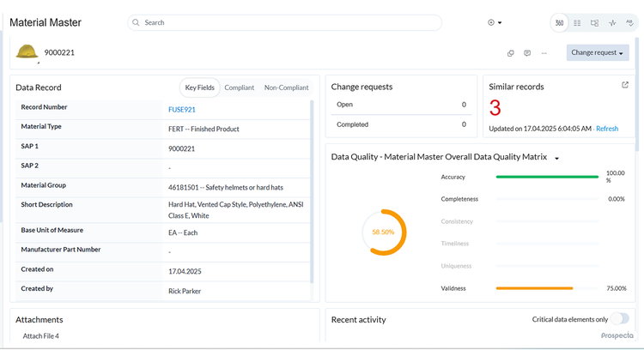This screenshot has height=362, width=644.
Task: Open the hierarchy diagram view icon
Action: pyautogui.click(x=594, y=23)
